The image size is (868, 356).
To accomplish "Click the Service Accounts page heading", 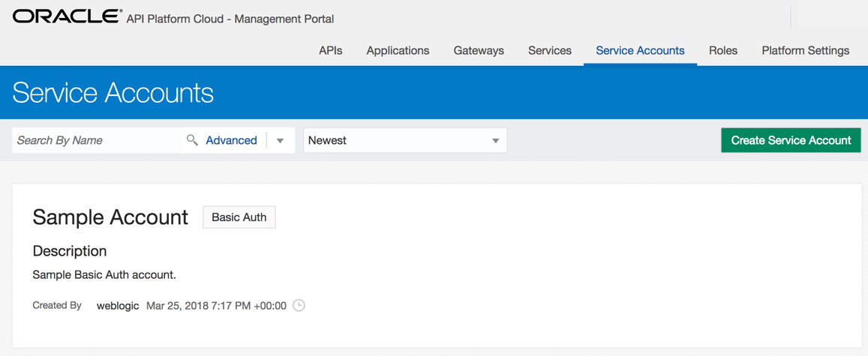I will click(113, 92).
